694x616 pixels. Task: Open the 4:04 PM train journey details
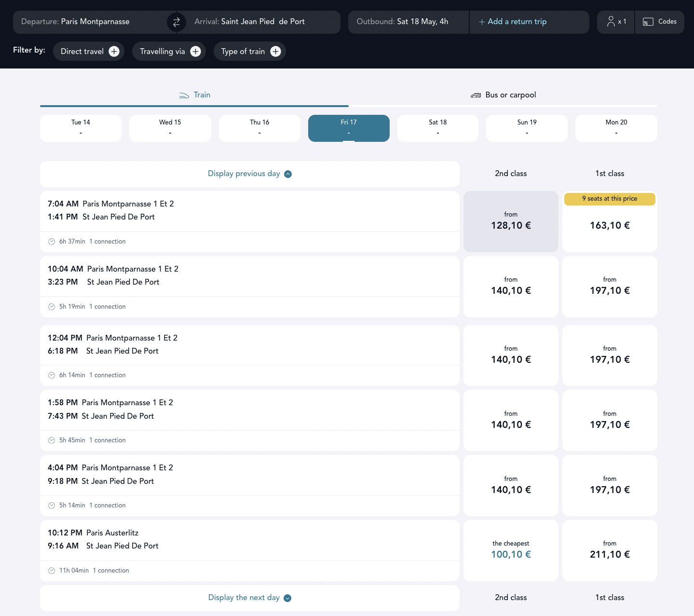point(250,486)
